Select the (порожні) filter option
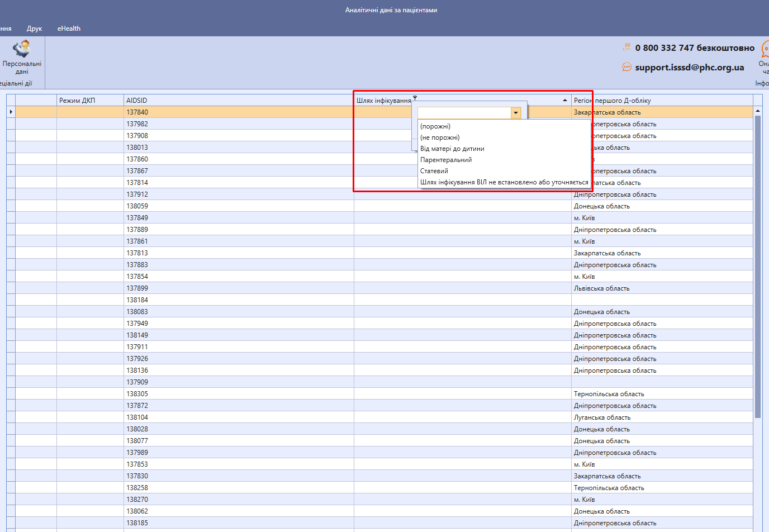The width and height of the screenshot is (769, 532). (x=435, y=126)
